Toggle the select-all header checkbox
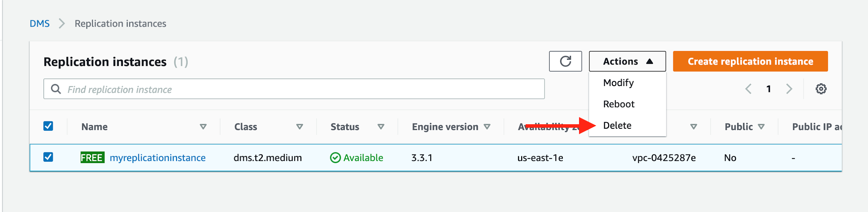868x212 pixels. (48, 126)
